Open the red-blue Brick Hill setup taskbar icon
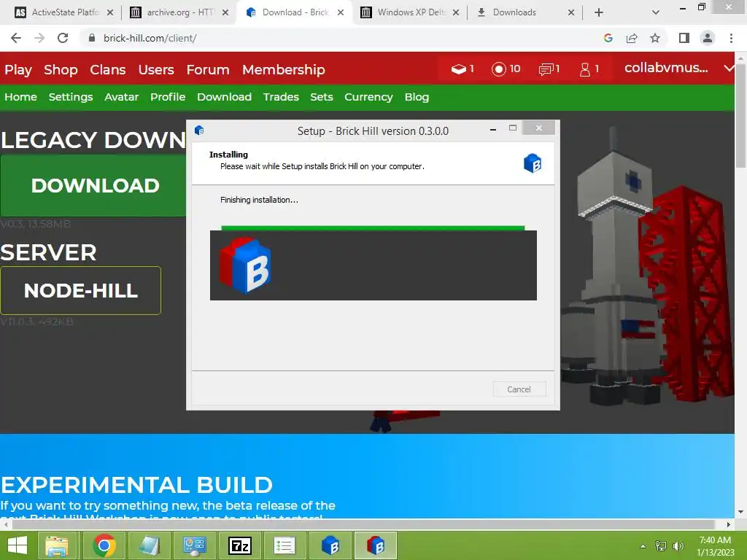 pyautogui.click(x=376, y=545)
